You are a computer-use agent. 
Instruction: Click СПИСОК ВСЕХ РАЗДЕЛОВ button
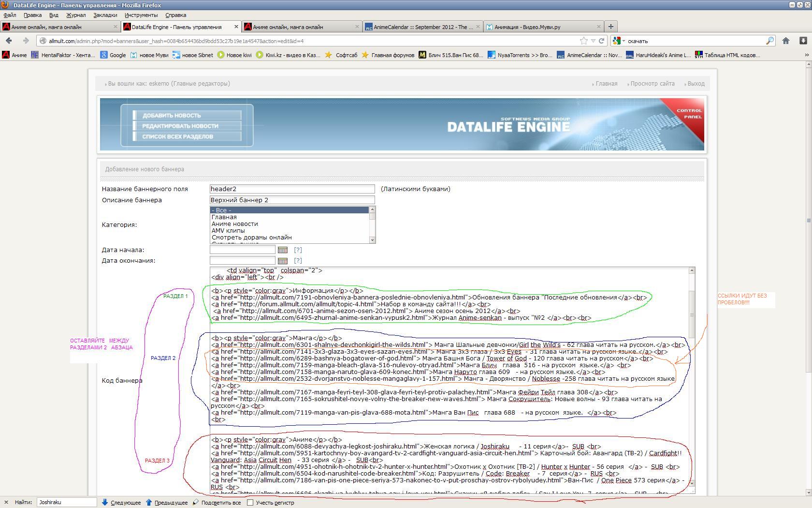(x=187, y=137)
